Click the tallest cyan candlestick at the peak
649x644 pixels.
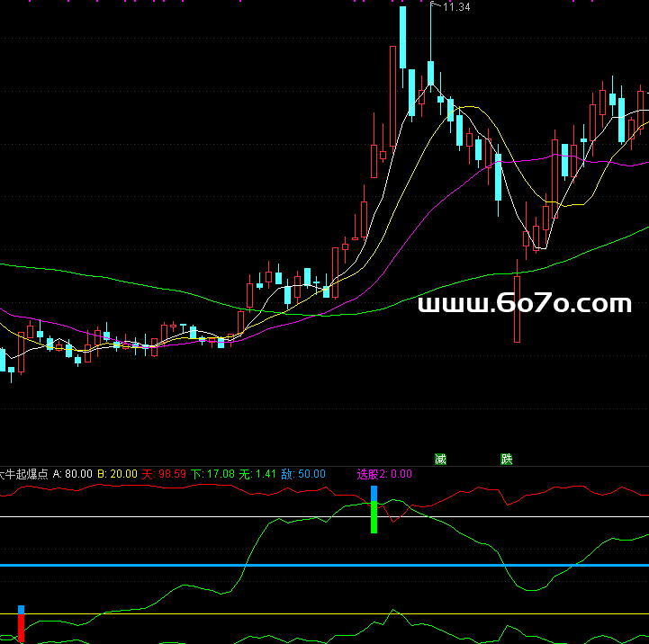coord(402,45)
